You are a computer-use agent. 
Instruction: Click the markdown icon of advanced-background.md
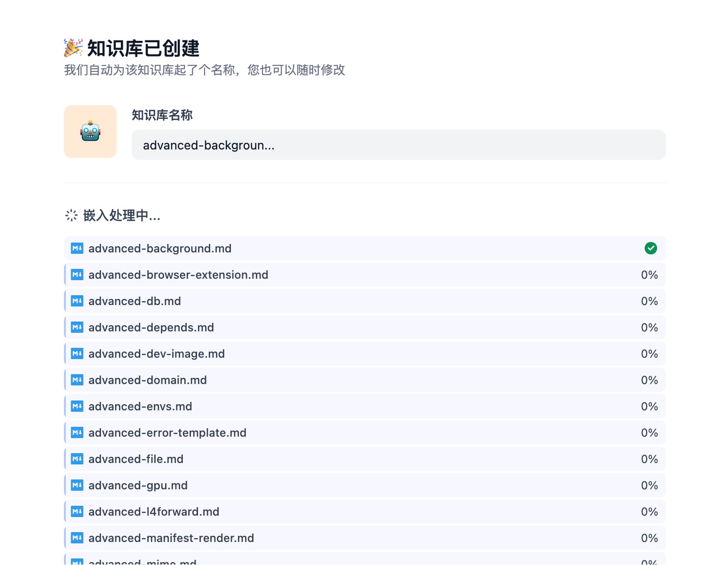point(77,248)
